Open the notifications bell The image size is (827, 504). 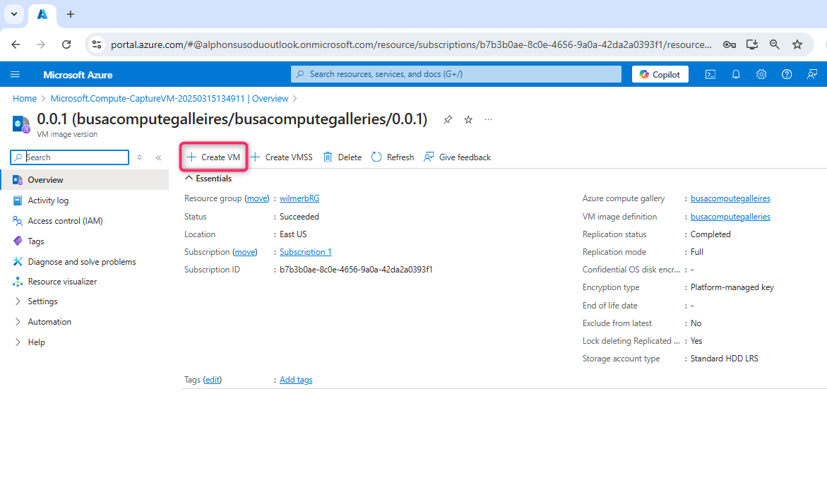coord(736,74)
